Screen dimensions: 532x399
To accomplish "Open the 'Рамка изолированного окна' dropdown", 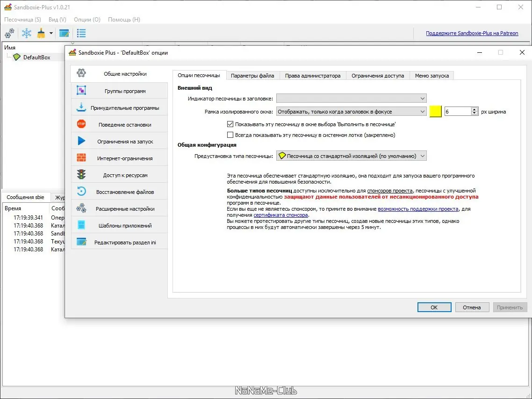I will pyautogui.click(x=351, y=112).
